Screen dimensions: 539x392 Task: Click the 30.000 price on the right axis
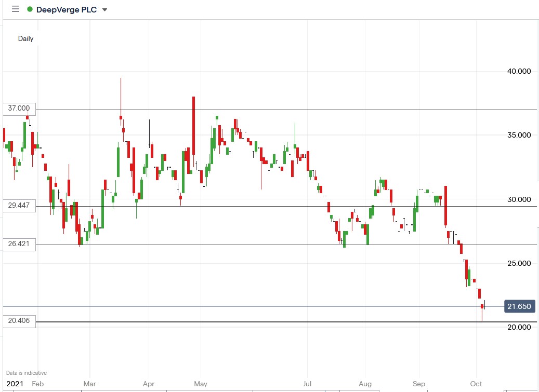[520, 199]
